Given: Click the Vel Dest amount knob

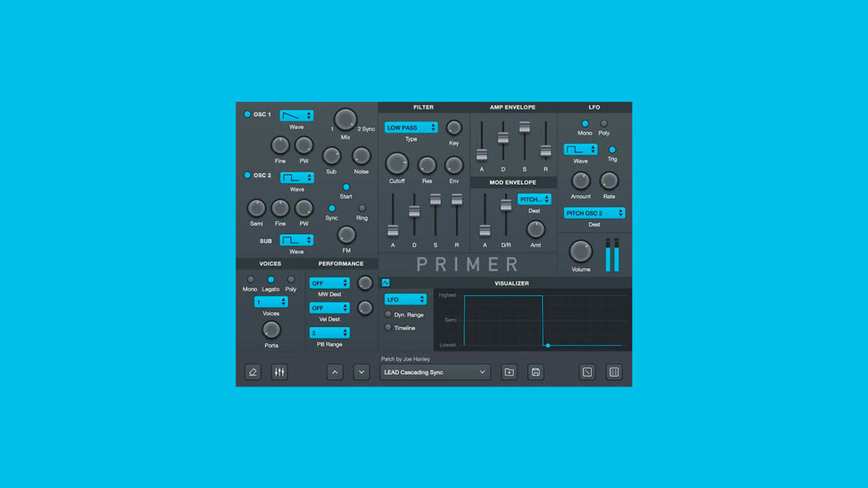Looking at the screenshot, I should [365, 308].
